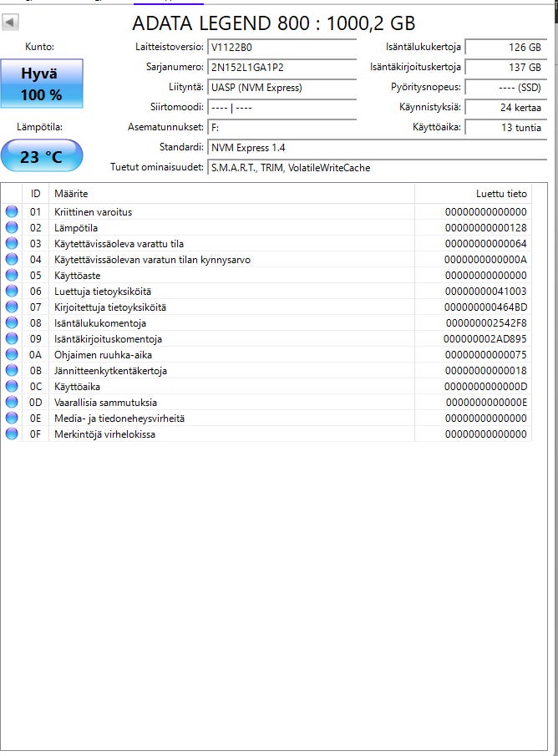
Task: Click raw value 0000000000000A
Action: click(x=485, y=260)
